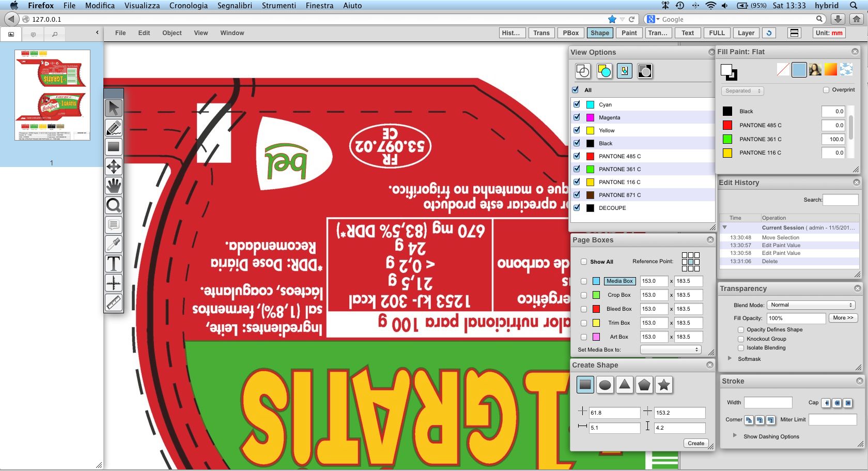Screen dimensions: 868x471
Task: Uncheck the Magenta separation
Action: point(577,117)
